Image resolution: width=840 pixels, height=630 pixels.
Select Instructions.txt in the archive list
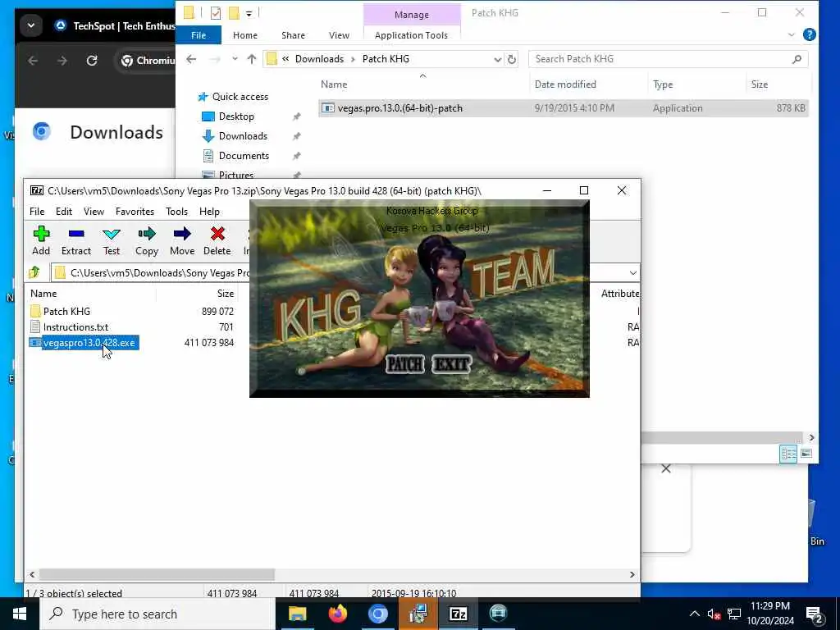coord(75,326)
